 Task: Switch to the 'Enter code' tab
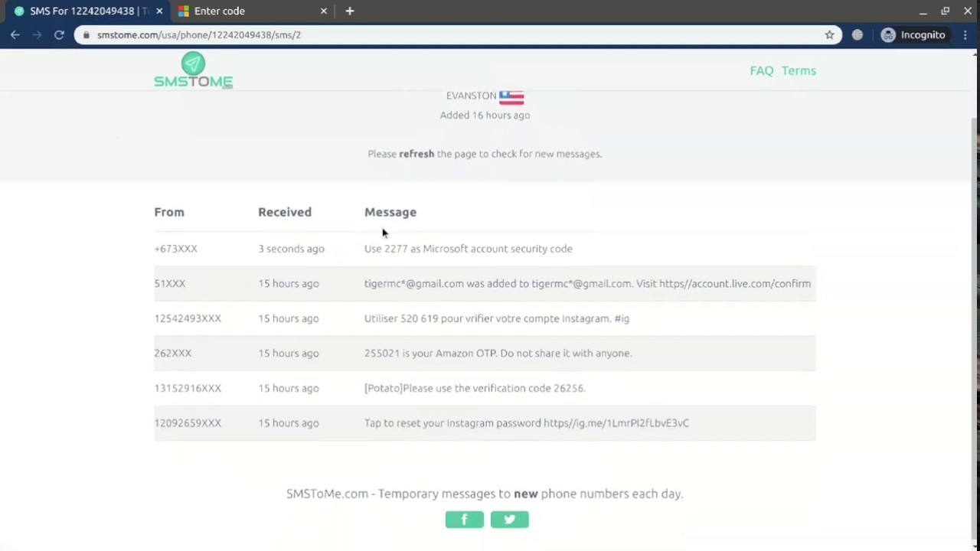[x=250, y=11]
